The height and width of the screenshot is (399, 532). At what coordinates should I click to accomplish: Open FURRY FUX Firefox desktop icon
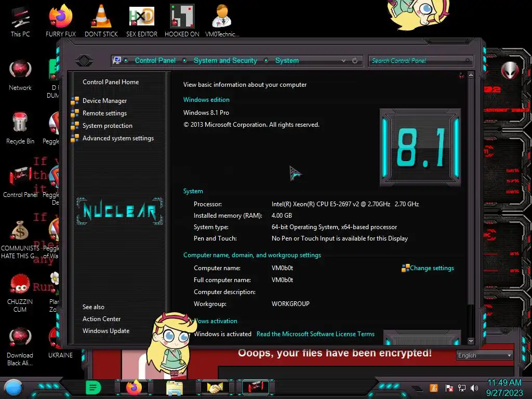61,20
